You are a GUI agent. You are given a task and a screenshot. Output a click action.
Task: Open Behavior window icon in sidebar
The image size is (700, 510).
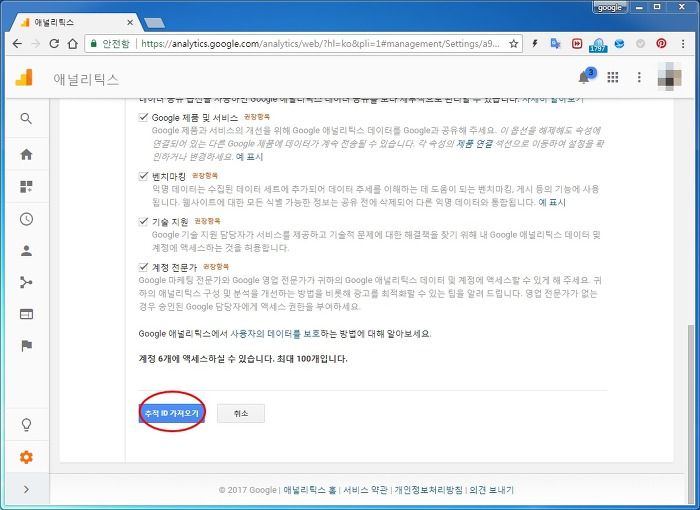pos(26,314)
